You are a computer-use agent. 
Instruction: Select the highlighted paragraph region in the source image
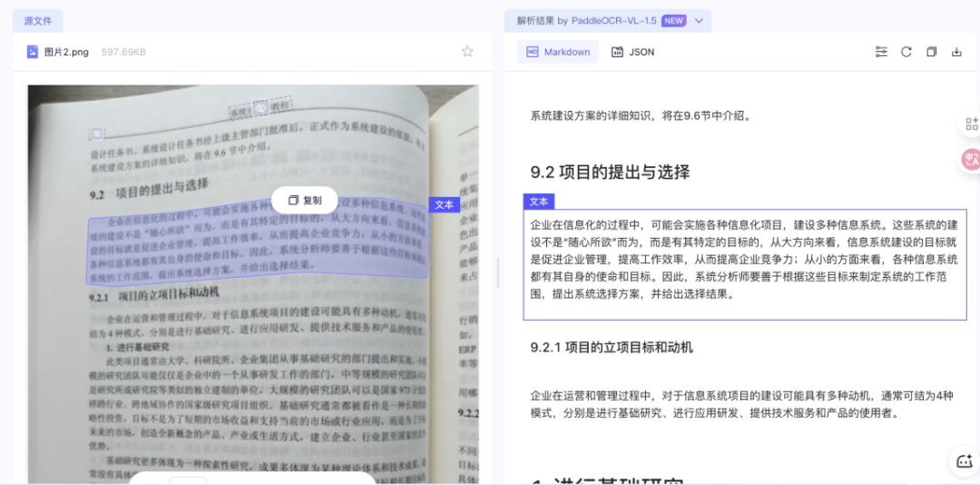click(x=257, y=244)
